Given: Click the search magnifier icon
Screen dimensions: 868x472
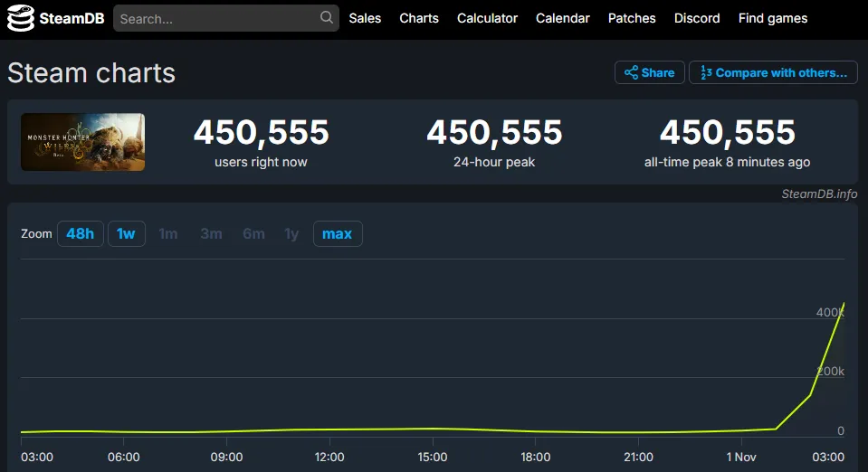Looking at the screenshot, I should pos(327,18).
